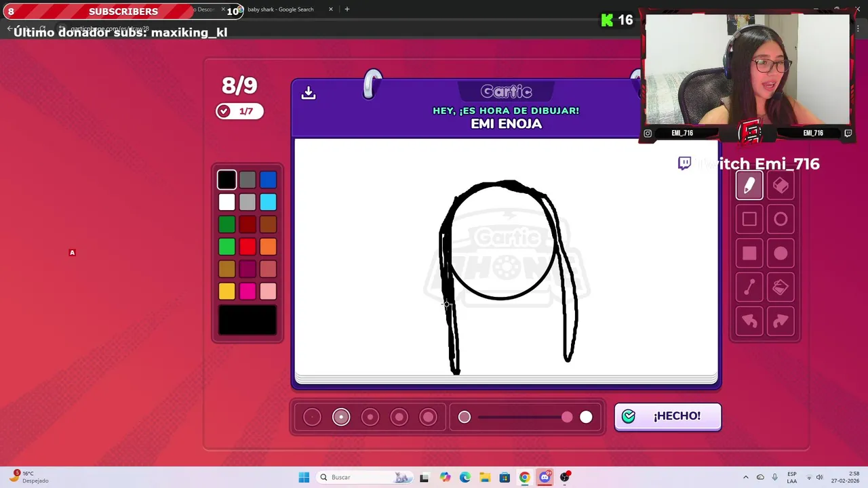Click the ¡HECHO! done button

coord(668,416)
